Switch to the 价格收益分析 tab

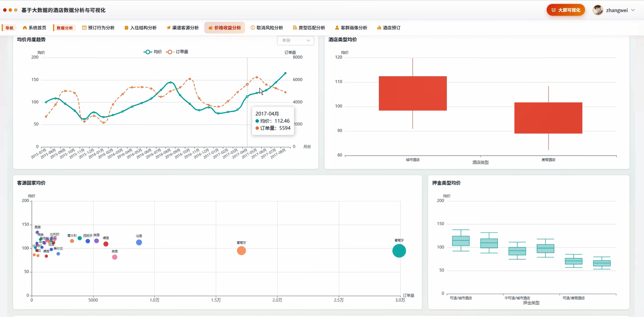coord(225,28)
